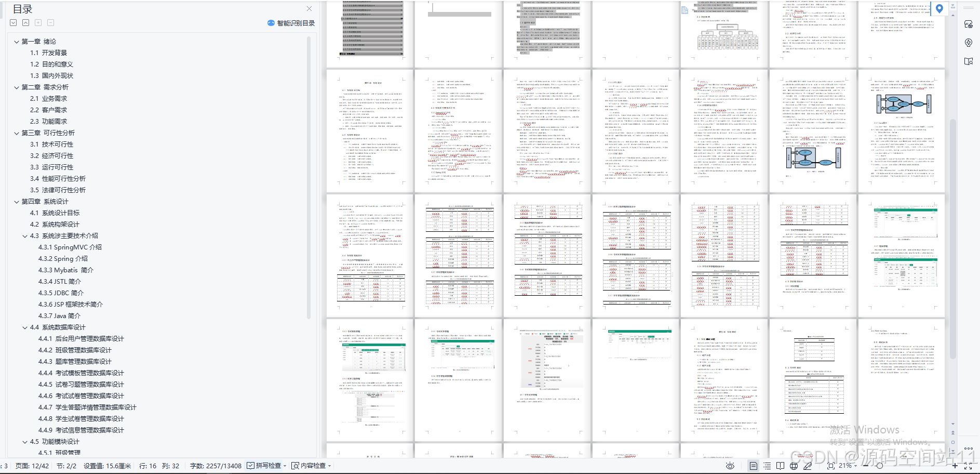Click the document vertical scrollbar thumb
The height and width of the screenshot is (474, 980).
(x=953, y=239)
